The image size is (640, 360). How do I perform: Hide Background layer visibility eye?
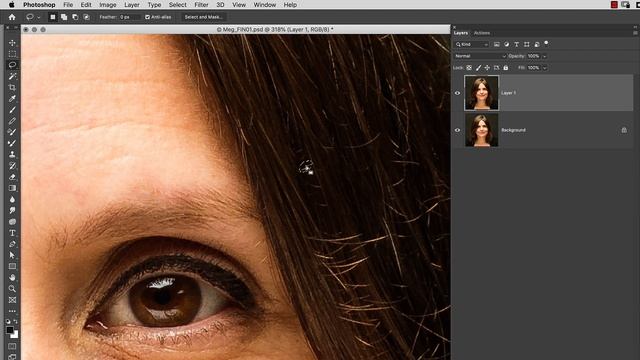[x=458, y=130]
